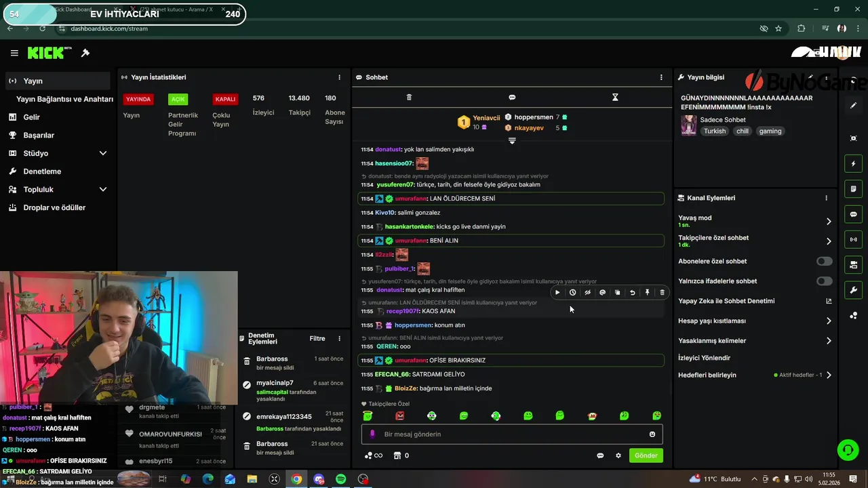Open Sohbet panel three-dot menu
Screen dimensions: 868x488
pyautogui.click(x=661, y=77)
